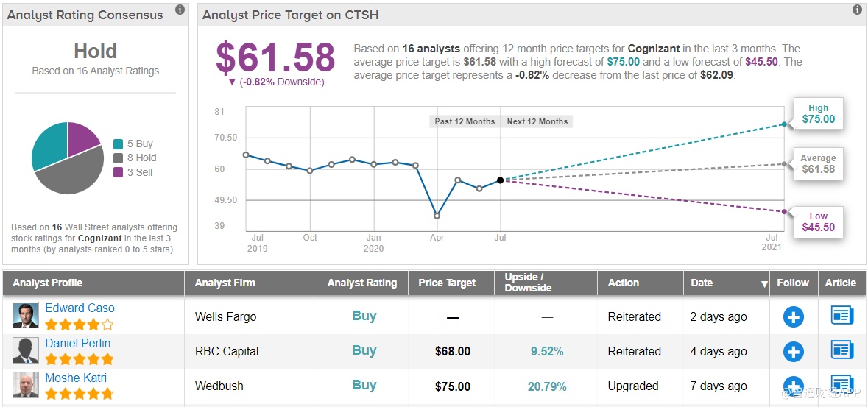Image resolution: width=868 pixels, height=407 pixels.
Task: Follow analyst Daniel Perlin with plus icon
Action: point(793,352)
